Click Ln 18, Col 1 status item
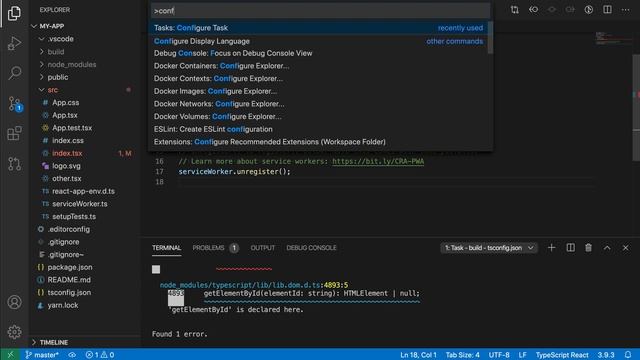This screenshot has width=640, height=360. click(x=418, y=355)
